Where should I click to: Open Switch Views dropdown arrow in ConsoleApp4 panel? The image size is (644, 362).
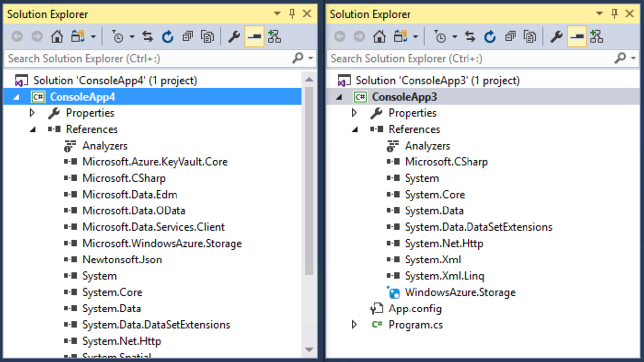(93, 37)
